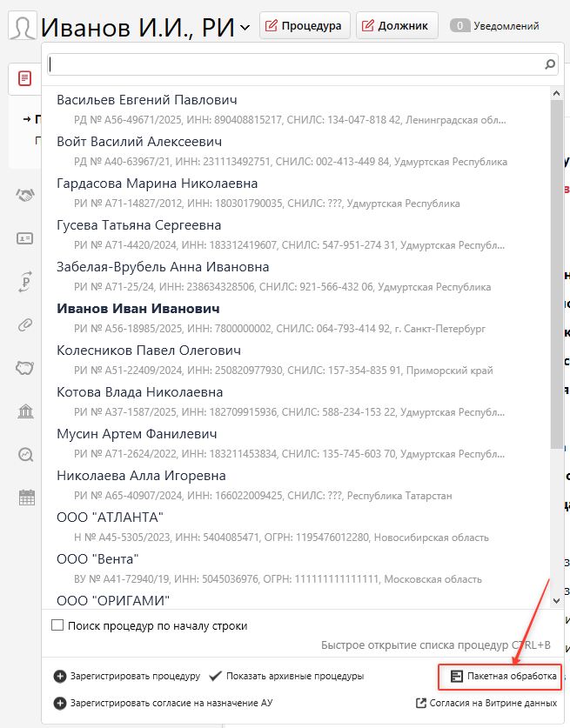Click the analytics magnifier sidebar icon
Viewport: 570px width, 728px height.
(25, 454)
